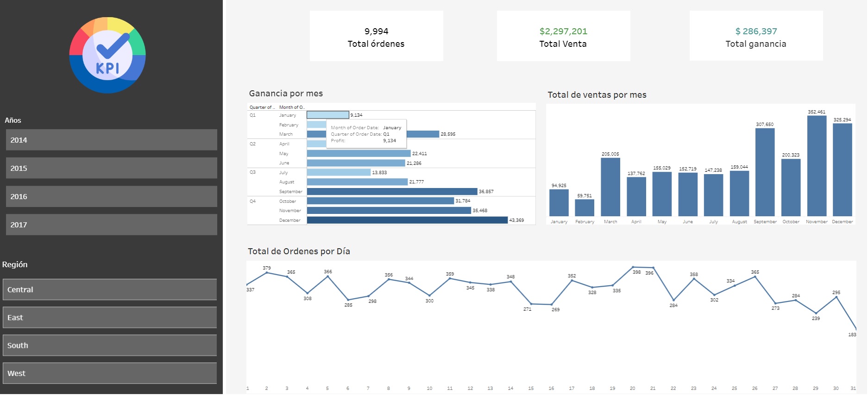The image size is (868, 395).
Task: Click March sales bar showing 205,005
Action: coord(610,187)
